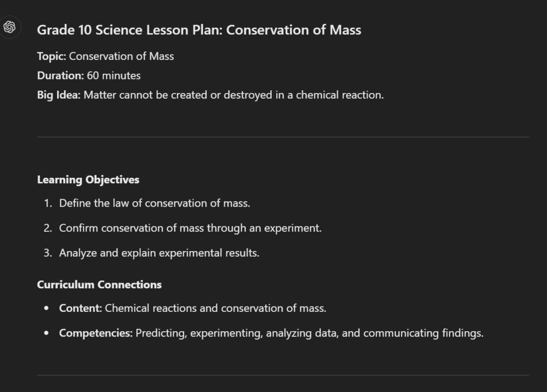Click the bold Topic label
The height and width of the screenshot is (392, 547).
point(52,56)
